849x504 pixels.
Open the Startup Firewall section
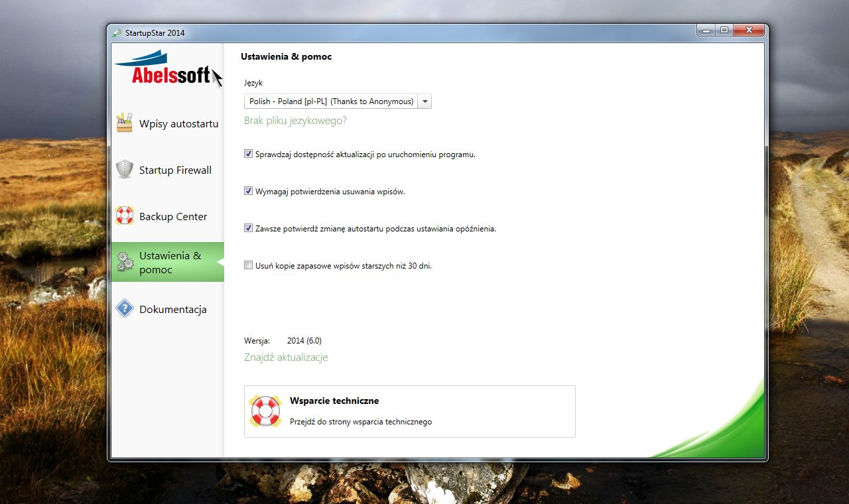(x=167, y=169)
